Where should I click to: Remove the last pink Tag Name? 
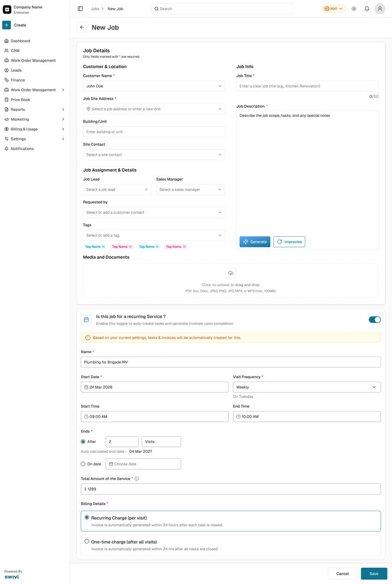(184, 247)
